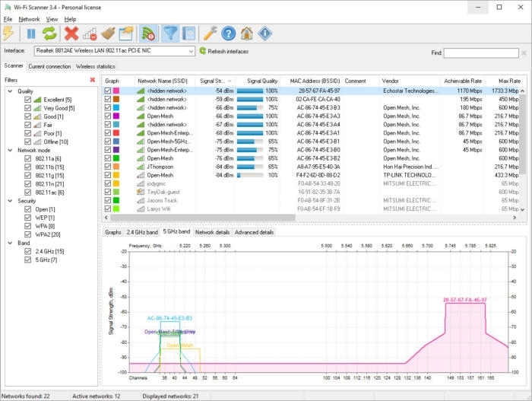This screenshot has height=401, width=532.
Task: Click the list scroll down arrow
Action: (x=523, y=210)
